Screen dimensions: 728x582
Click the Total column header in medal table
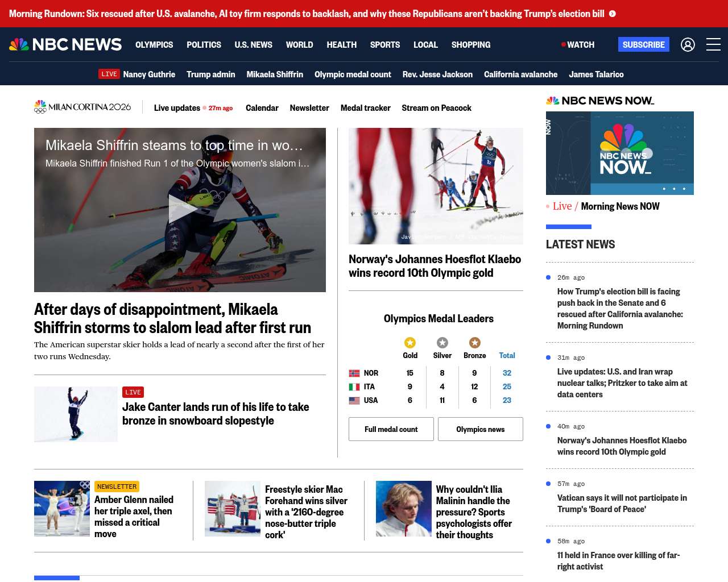pos(507,355)
